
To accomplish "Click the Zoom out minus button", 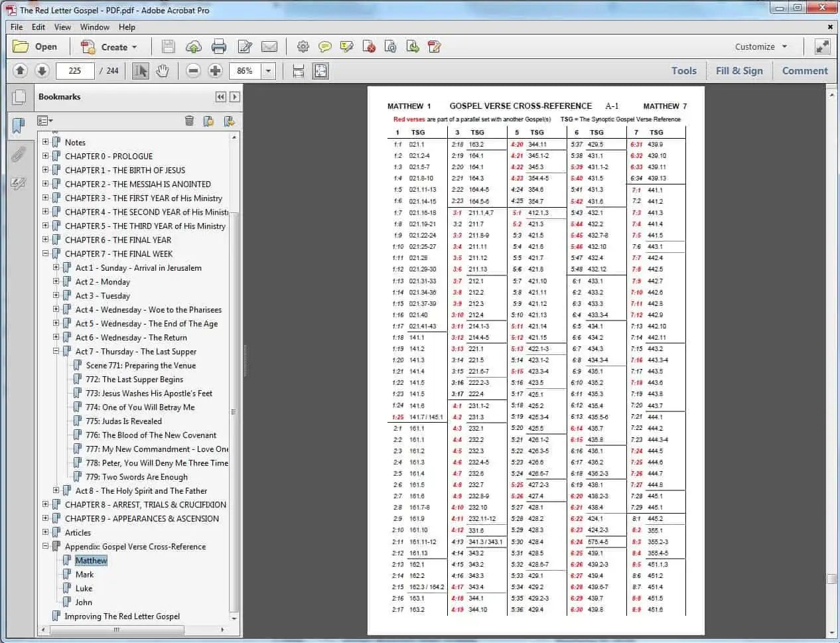I will (x=193, y=70).
